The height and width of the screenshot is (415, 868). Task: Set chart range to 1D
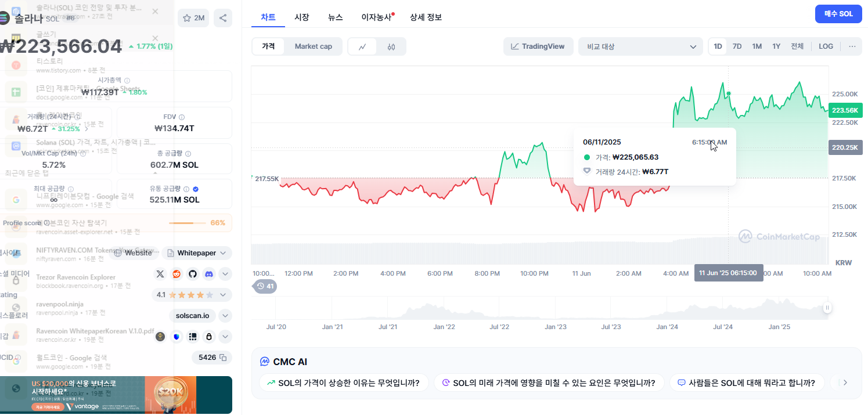[x=718, y=46]
